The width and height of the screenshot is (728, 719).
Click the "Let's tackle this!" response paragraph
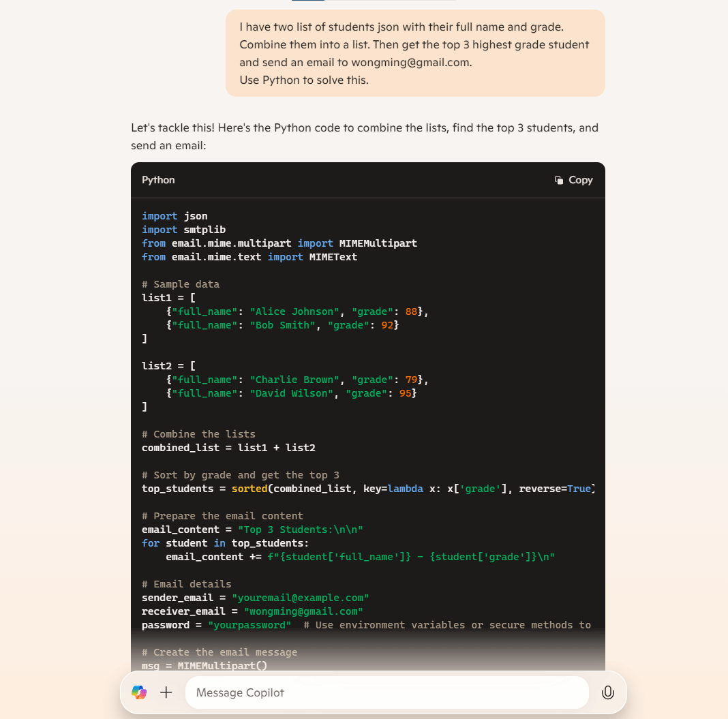365,136
